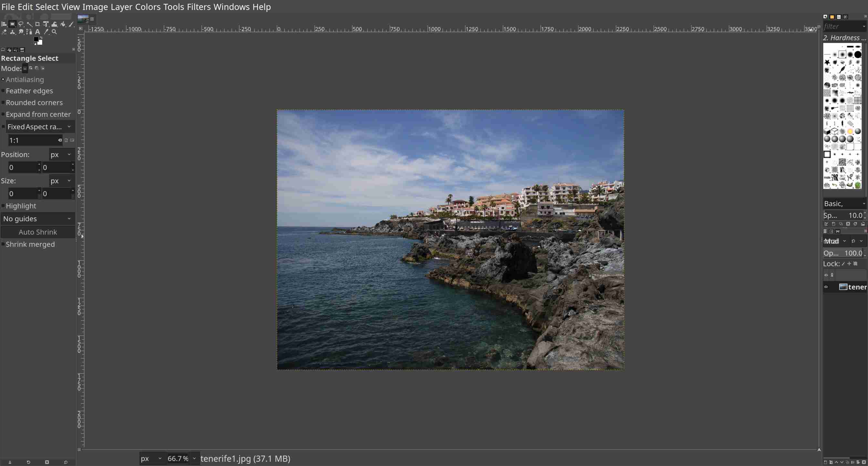Set selection mode to Subtract

click(37, 68)
